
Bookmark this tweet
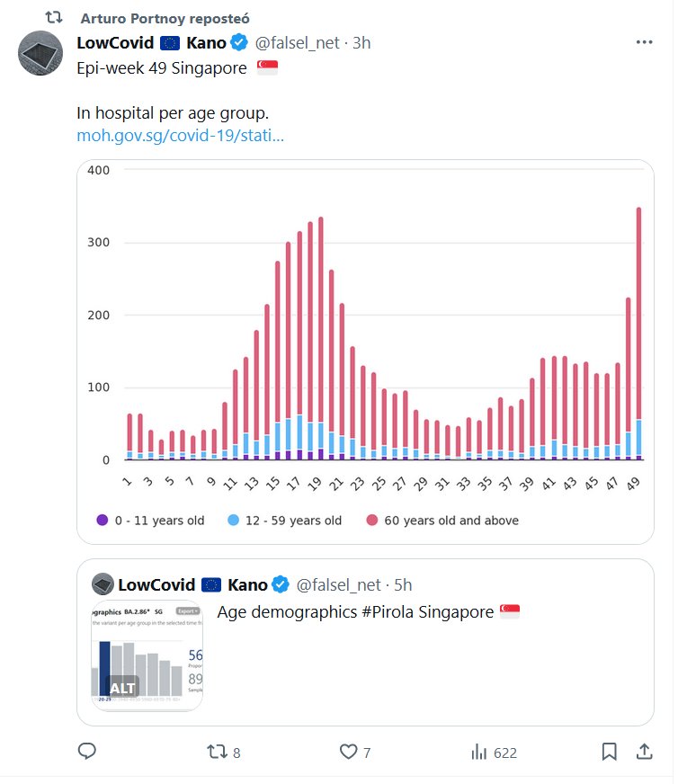[609, 752]
